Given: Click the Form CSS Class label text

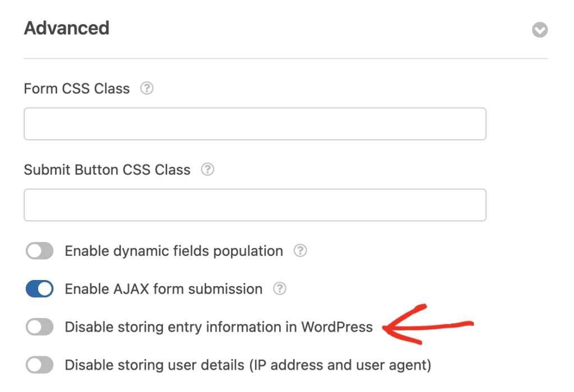Looking at the screenshot, I should coord(76,88).
